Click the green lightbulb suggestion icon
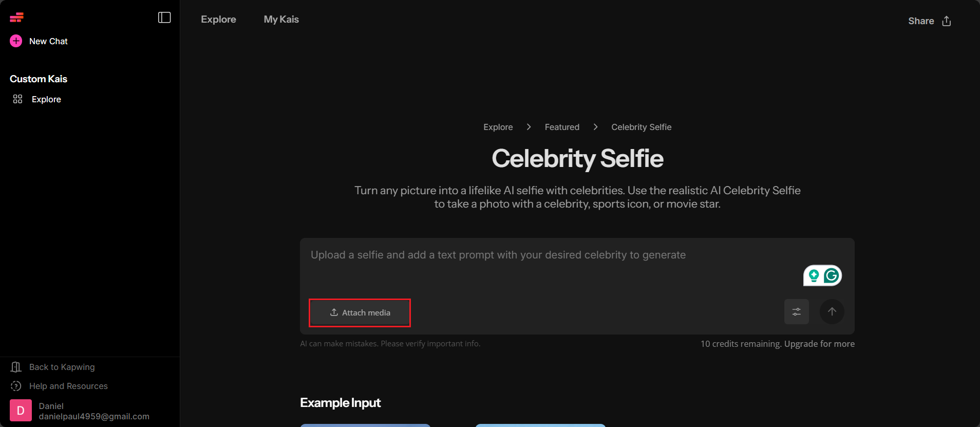 click(x=814, y=276)
